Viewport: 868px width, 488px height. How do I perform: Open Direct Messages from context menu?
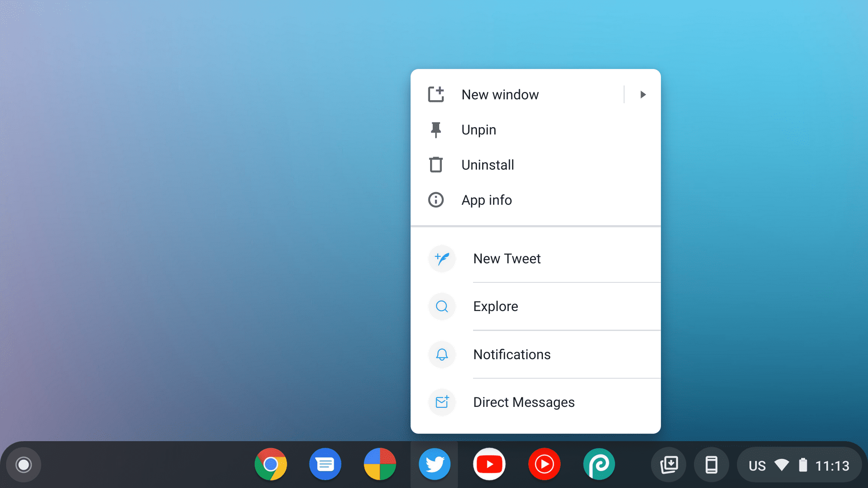pos(523,402)
